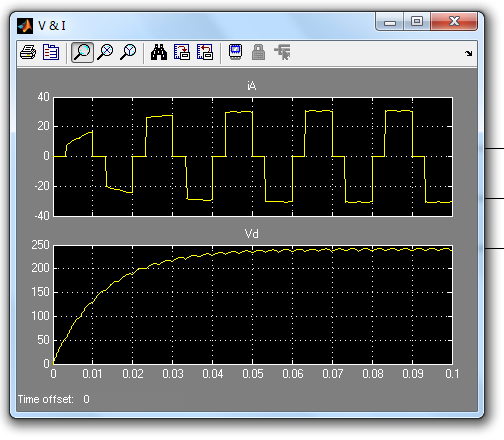Expand toolbar dock arrow at right
This screenshot has height=440, width=504.
point(469,53)
